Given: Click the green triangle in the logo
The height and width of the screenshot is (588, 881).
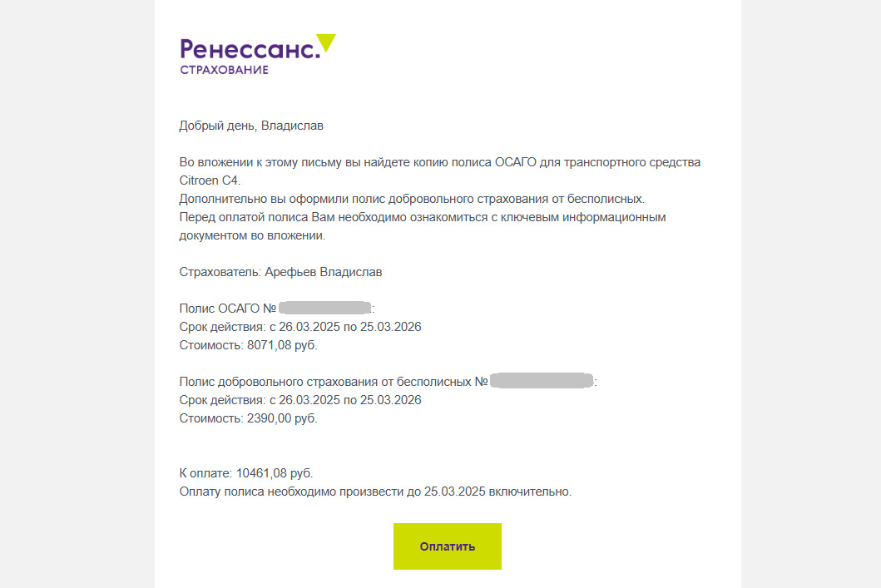Looking at the screenshot, I should (x=327, y=42).
